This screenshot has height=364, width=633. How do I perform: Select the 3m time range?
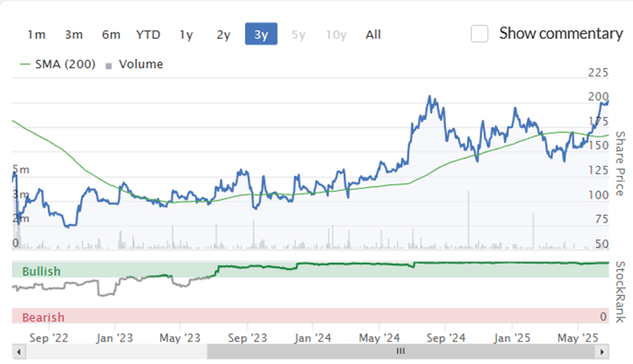pyautogui.click(x=73, y=35)
